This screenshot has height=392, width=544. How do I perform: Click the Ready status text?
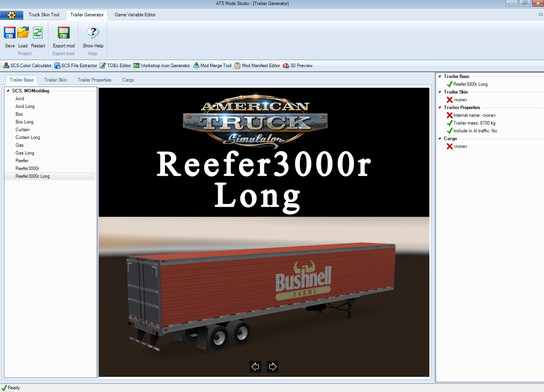(x=14, y=388)
